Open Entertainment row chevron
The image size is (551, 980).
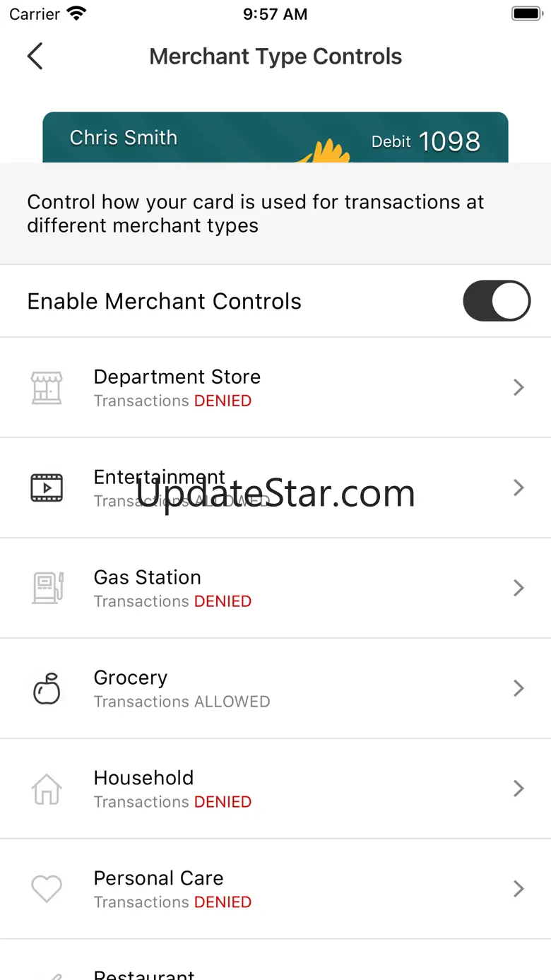(x=519, y=488)
